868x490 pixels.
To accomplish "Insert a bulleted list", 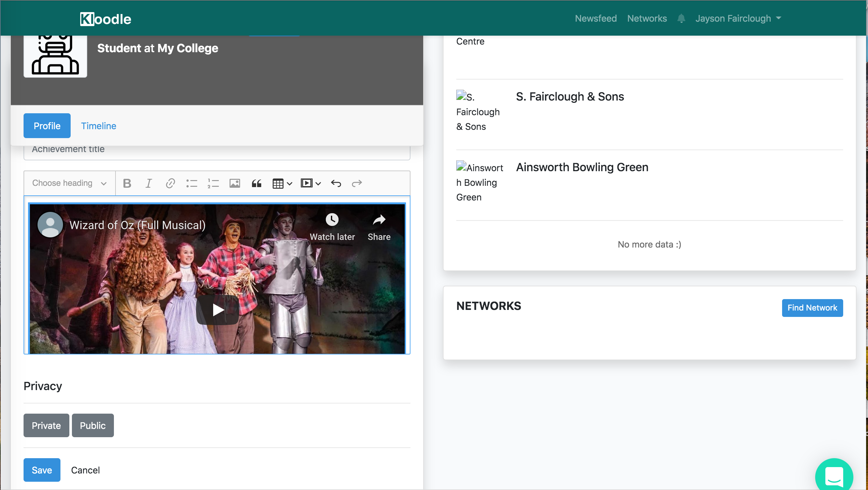I will [x=192, y=183].
